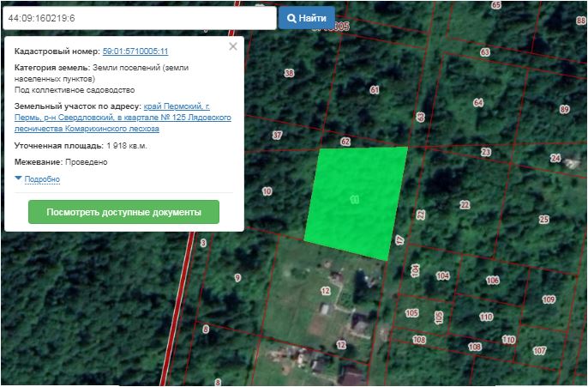Close the parcel information popup

233,47
